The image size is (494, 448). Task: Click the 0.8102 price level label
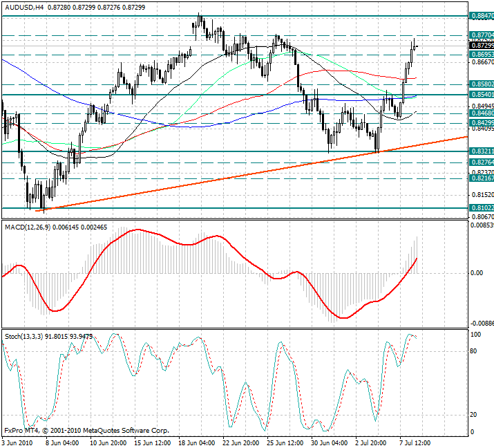[482, 208]
